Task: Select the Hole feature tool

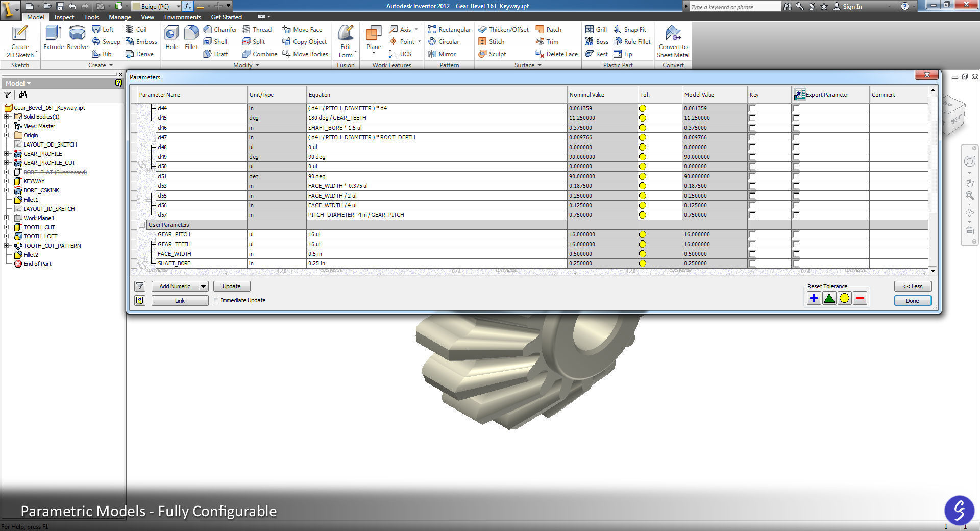Action: click(172, 38)
